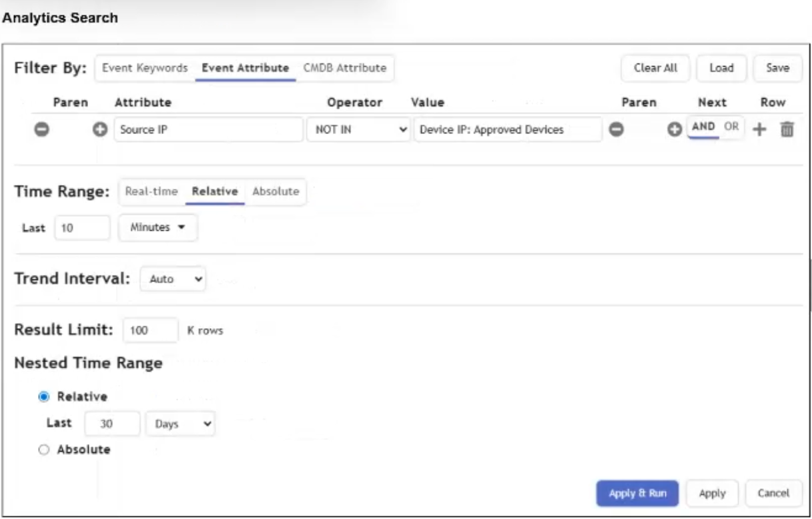Select AND as the next condition

[x=703, y=127]
